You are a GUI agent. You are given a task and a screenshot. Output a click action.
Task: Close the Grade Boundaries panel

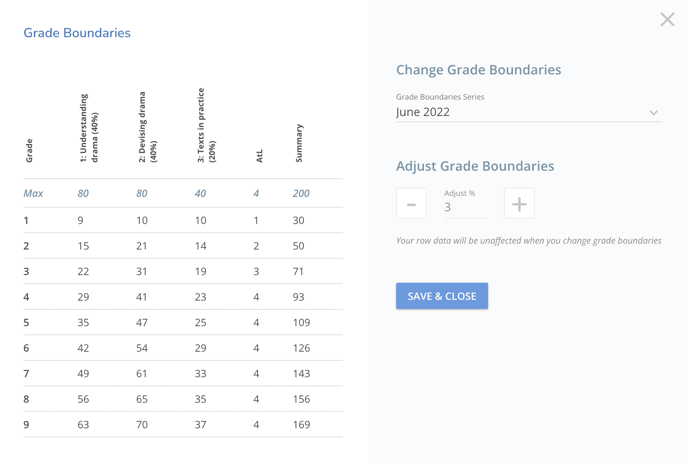point(667,20)
